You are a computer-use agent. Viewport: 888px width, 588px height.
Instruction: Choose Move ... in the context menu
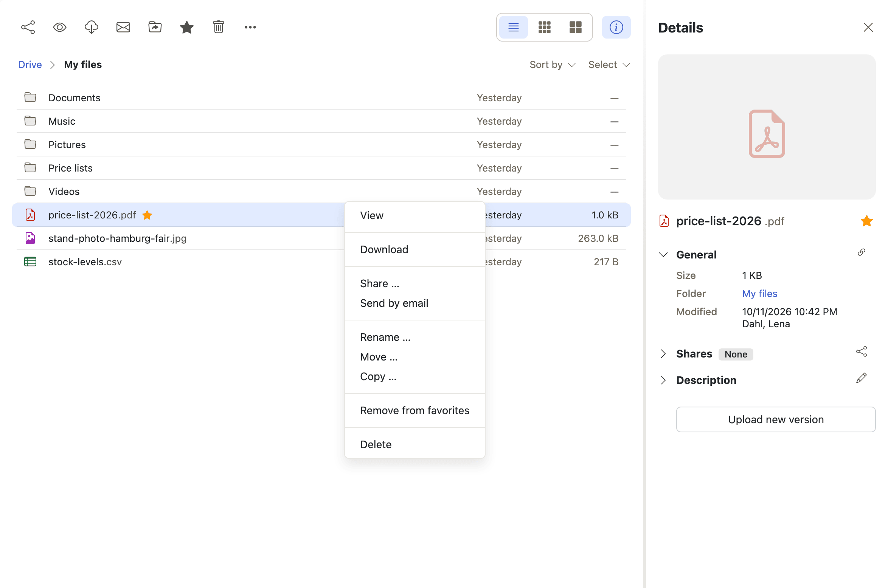tap(415, 357)
